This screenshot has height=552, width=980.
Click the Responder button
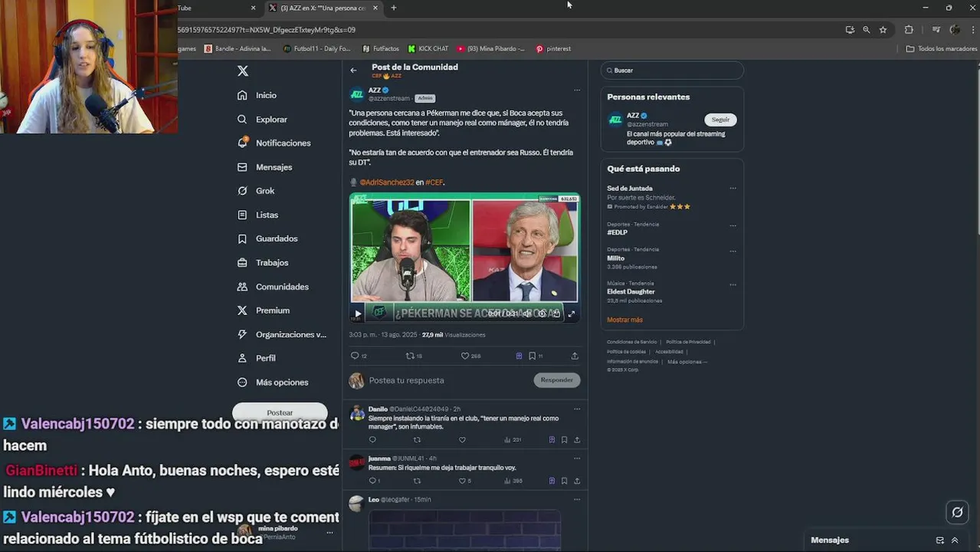coord(557,380)
